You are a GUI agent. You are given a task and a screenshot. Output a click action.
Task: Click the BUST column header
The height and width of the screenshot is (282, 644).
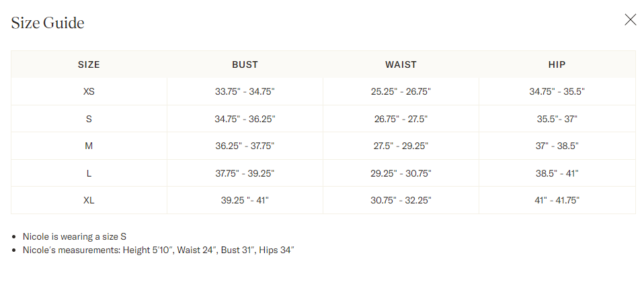pos(245,64)
